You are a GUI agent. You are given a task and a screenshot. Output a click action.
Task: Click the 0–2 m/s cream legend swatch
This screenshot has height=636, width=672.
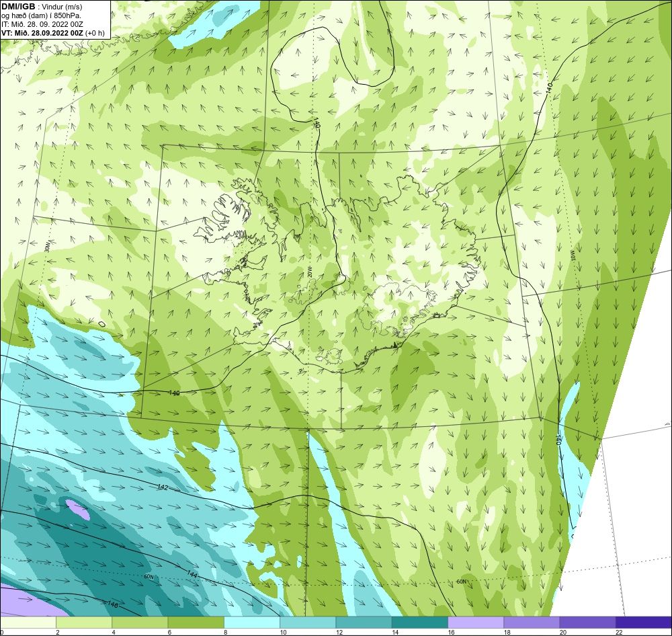click(x=28, y=622)
